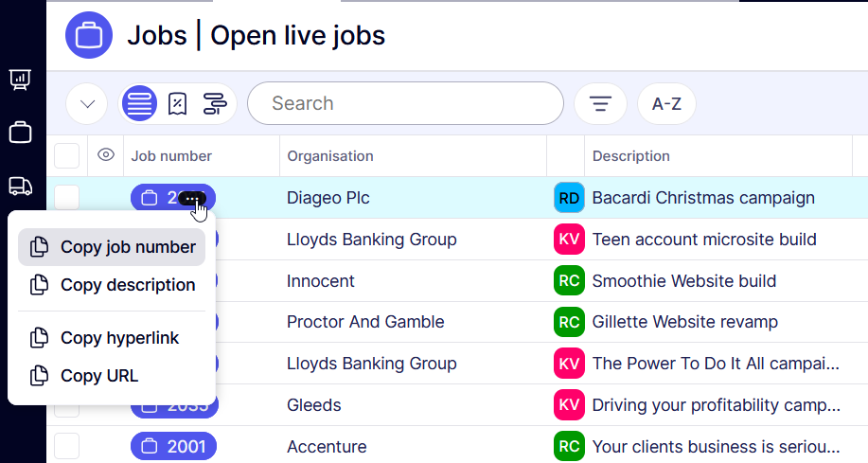Open the briefcase icon in sidebar
The width and height of the screenshot is (868, 463).
pyautogui.click(x=20, y=133)
